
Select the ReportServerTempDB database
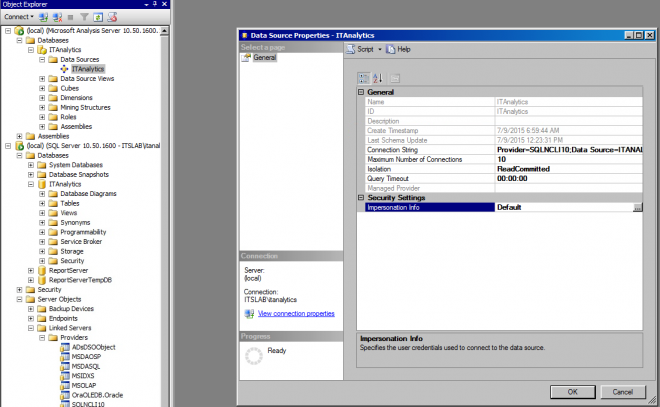(x=80, y=280)
